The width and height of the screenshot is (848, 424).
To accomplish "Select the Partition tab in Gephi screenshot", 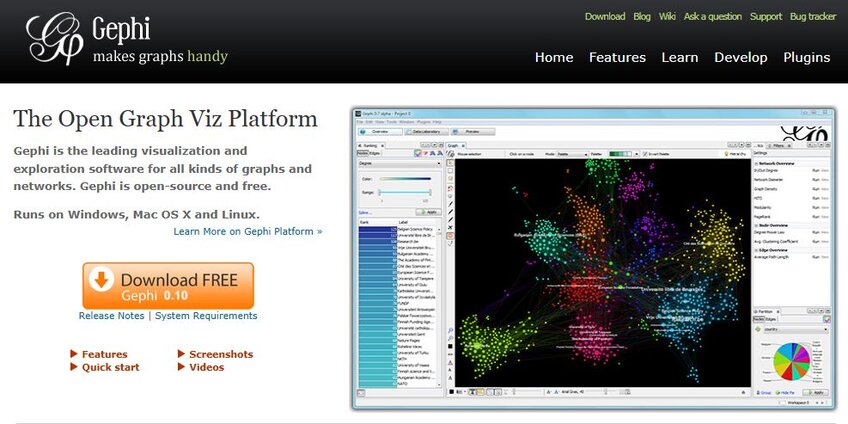I will (x=766, y=312).
